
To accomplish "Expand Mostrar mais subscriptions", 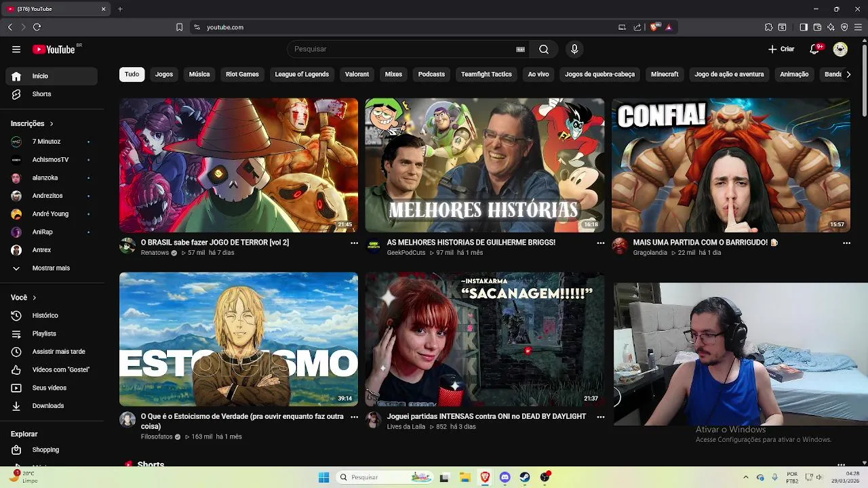I will pos(52,268).
